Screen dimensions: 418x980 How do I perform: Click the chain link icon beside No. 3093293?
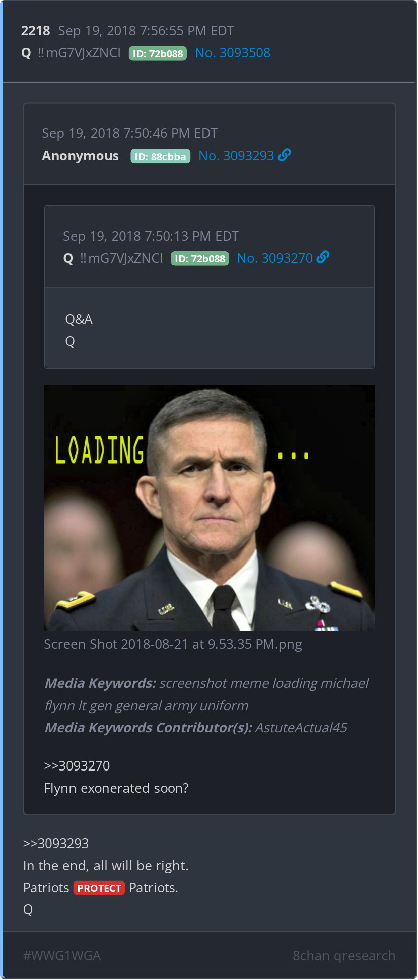pyautogui.click(x=285, y=155)
